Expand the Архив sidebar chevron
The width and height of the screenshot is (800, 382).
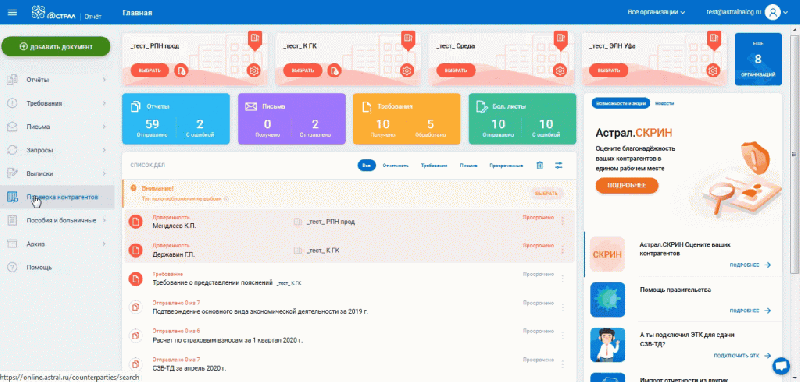pos(104,244)
